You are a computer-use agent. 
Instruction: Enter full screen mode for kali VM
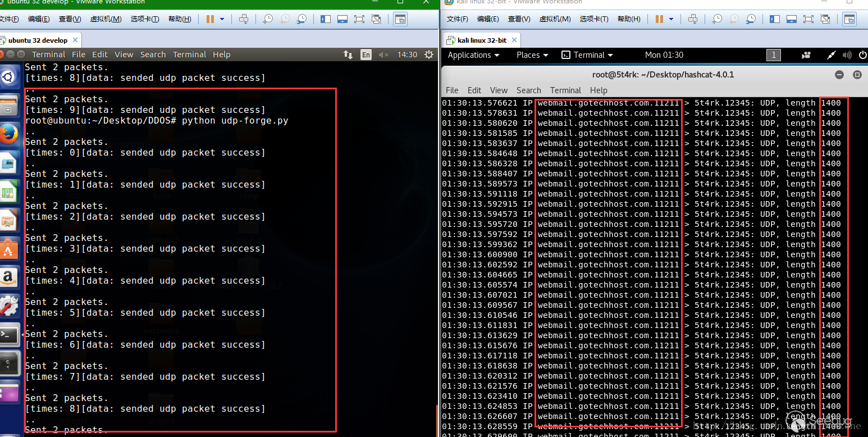click(808, 19)
